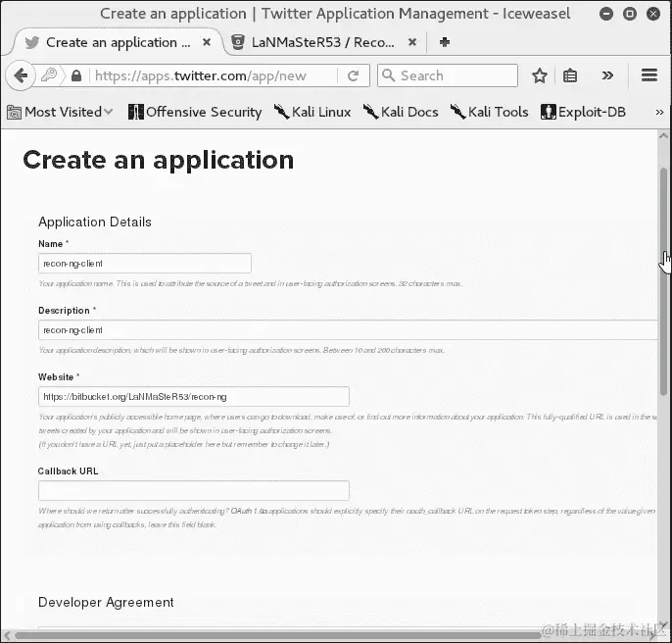Click the magnifier icon in the Search box
This screenshot has height=643, width=672.
point(388,75)
